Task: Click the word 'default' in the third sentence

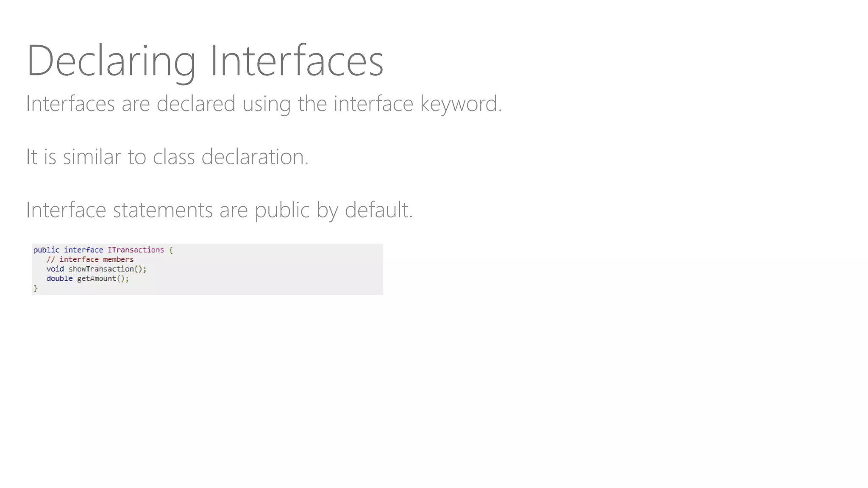Action: [x=378, y=210]
